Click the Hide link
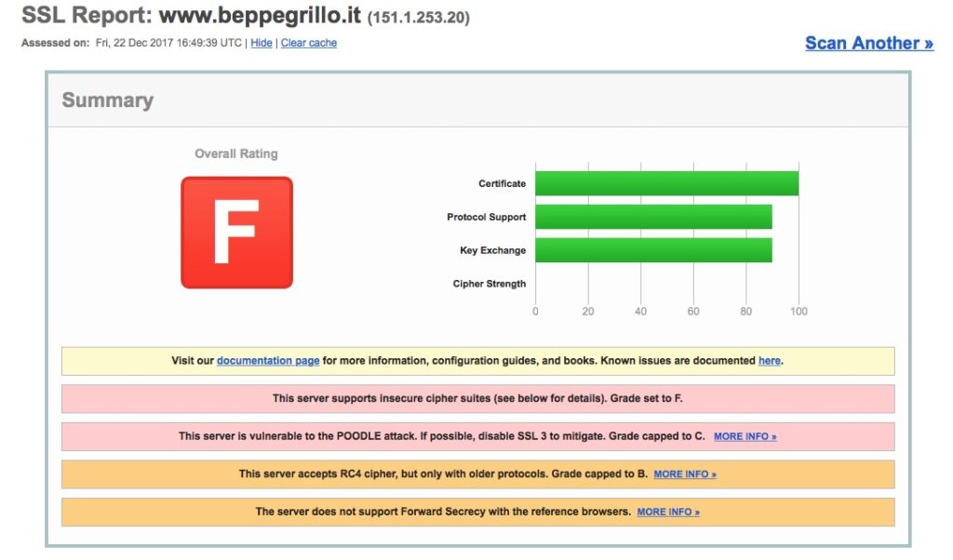This screenshot has width=953, height=560. [262, 43]
